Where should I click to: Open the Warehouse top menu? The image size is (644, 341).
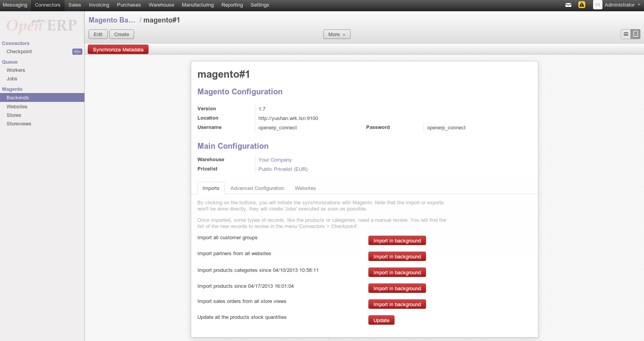[x=161, y=5]
